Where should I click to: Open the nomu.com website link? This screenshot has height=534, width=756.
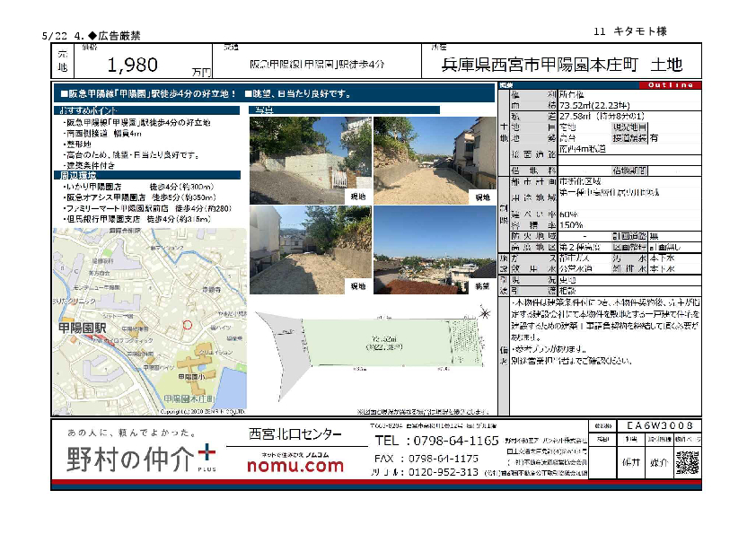[294, 466]
